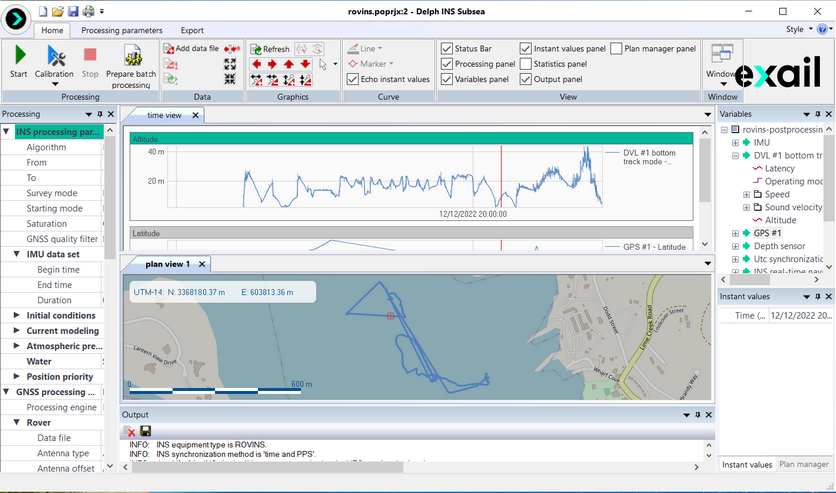Click the Add data file button
Viewport: 836px width, 493px height.
coord(190,48)
